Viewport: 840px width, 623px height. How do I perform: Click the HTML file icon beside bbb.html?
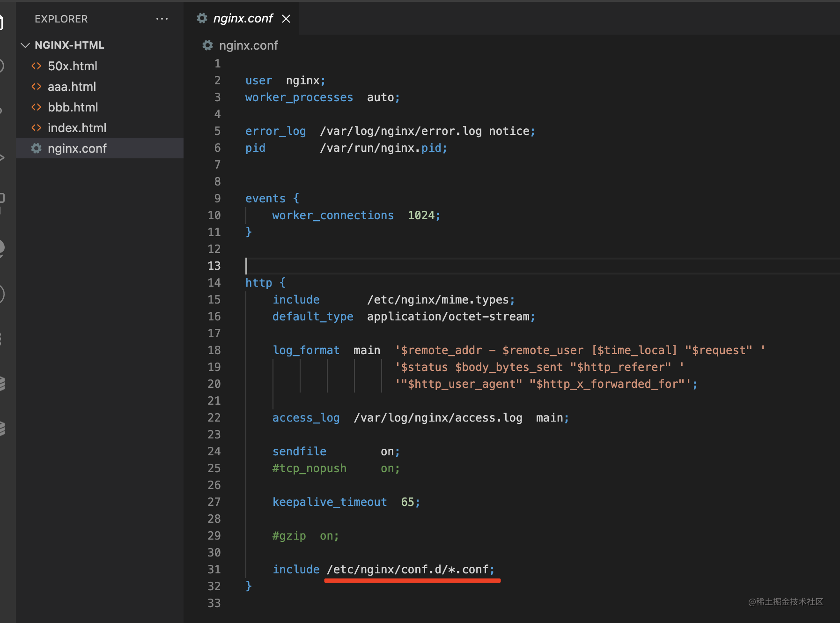pos(36,107)
